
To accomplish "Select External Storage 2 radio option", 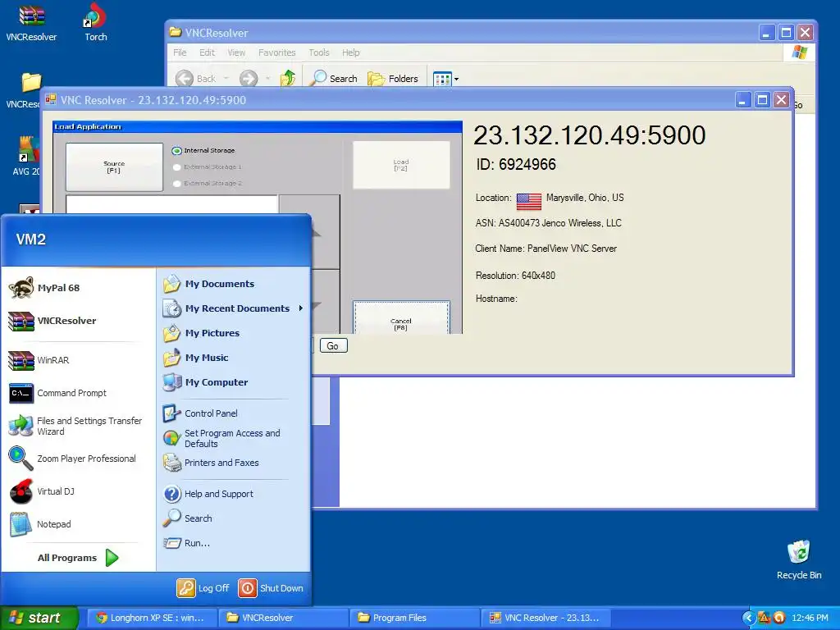I will tap(207, 183).
